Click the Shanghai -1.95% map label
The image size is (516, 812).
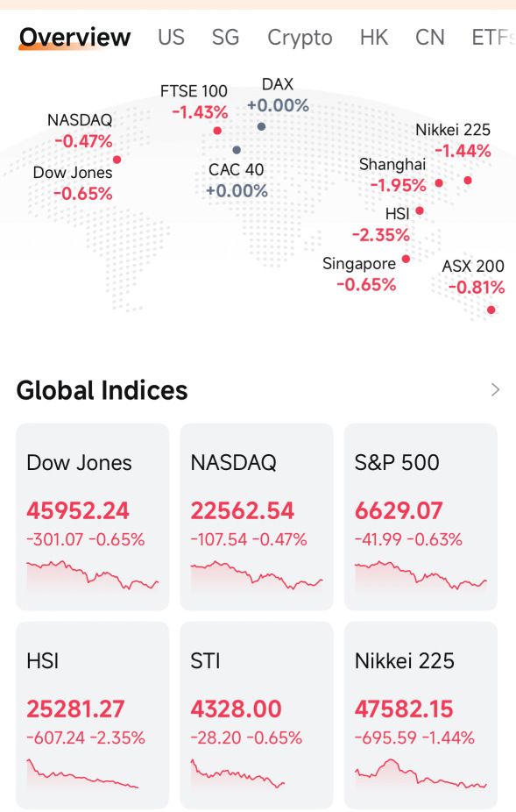[392, 175]
